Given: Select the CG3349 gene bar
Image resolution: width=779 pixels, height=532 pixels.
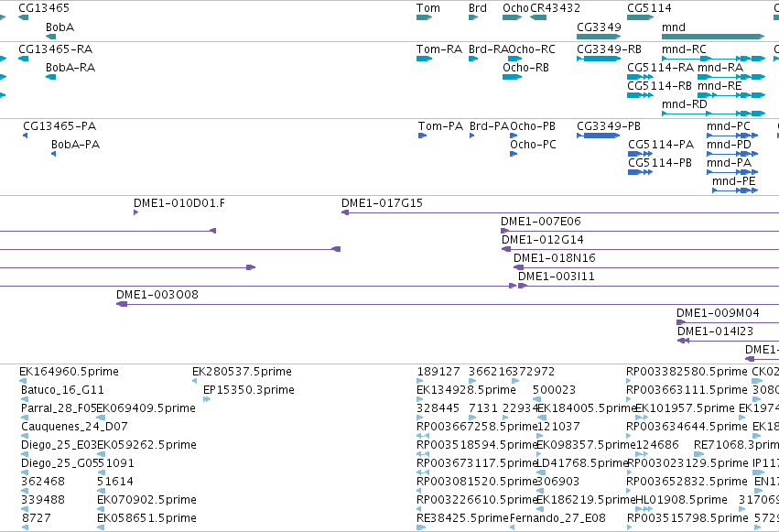Looking at the screenshot, I should (599, 37).
